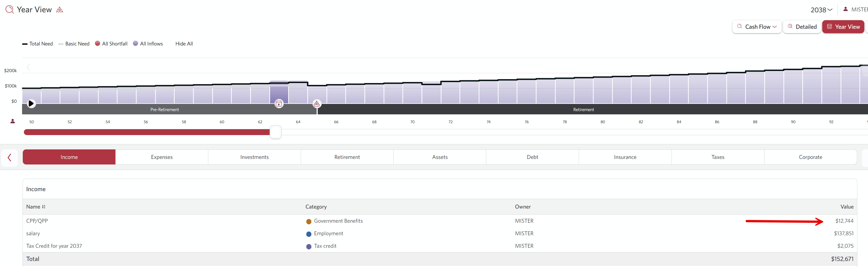Click the calendar star marker on the timeline
Viewport: 868px width, 267px height.
279,103
